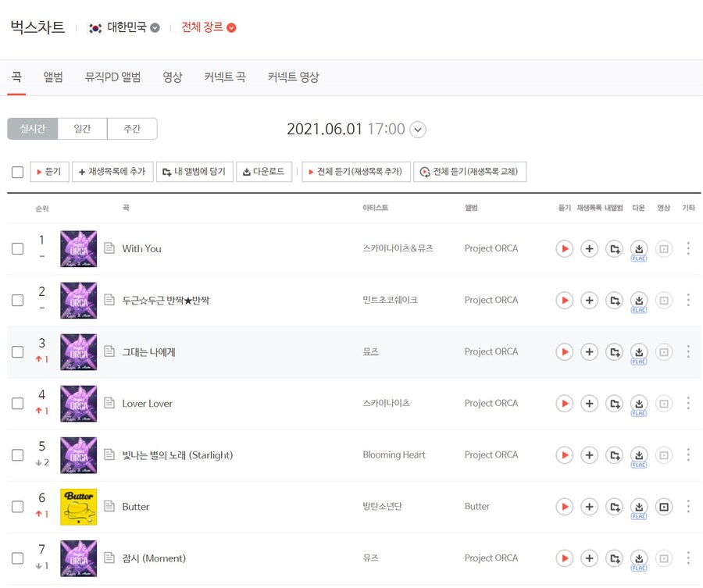
Task: Play the song With You
Action: pyautogui.click(x=564, y=248)
